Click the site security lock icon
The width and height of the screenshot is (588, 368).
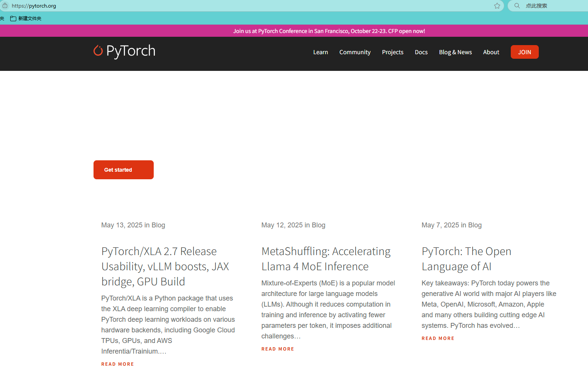[x=5, y=6]
